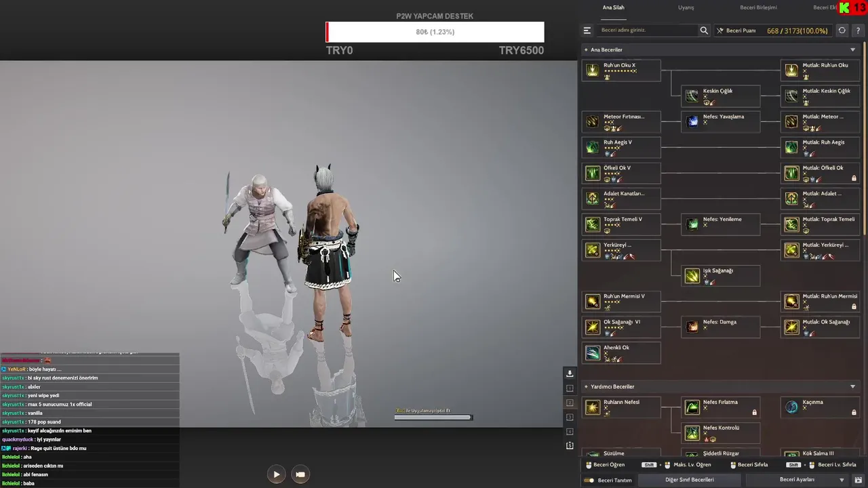Click the Mutlak: Ruh'un Oku skill icon

click(x=791, y=70)
